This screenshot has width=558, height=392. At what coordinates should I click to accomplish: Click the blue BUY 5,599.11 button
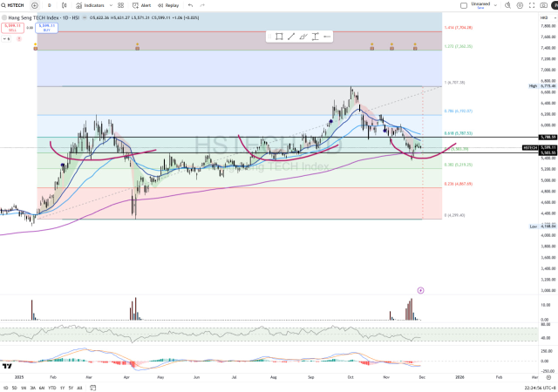(x=46, y=28)
